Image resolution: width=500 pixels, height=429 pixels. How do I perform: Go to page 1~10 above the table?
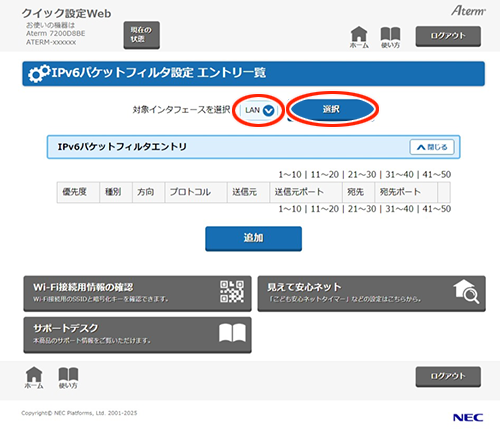pos(290,174)
